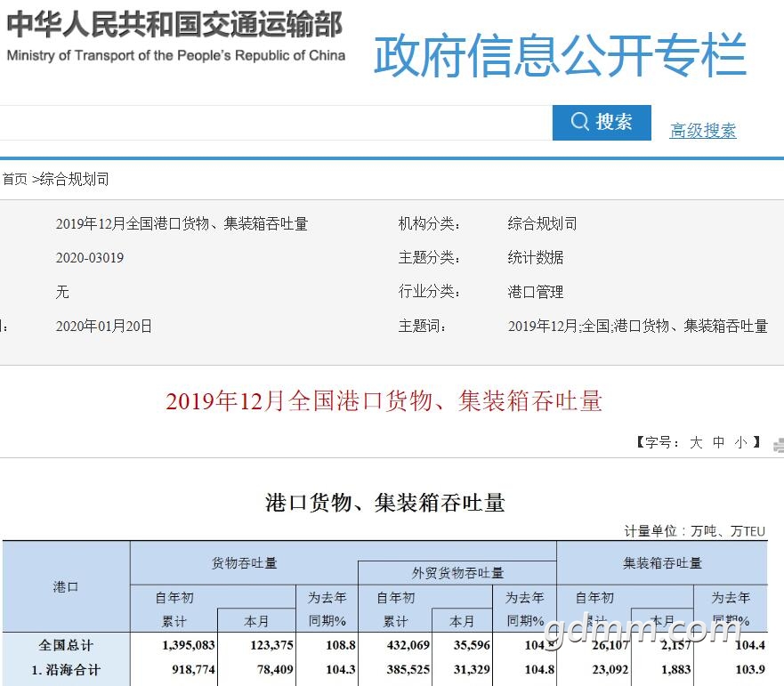Image resolution: width=784 pixels, height=686 pixels.
Task: Click the cell value 104.4
Action: pyautogui.click(x=750, y=645)
